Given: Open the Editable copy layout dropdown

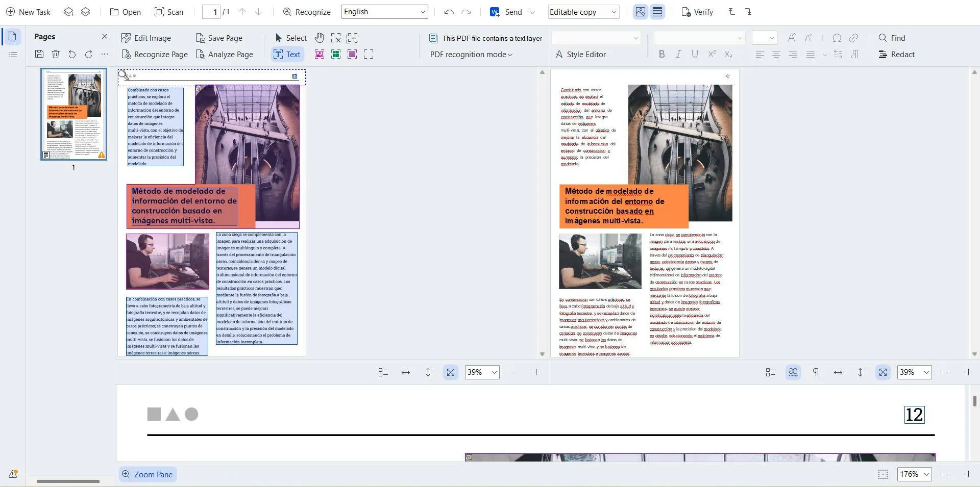Looking at the screenshot, I should [x=583, y=12].
